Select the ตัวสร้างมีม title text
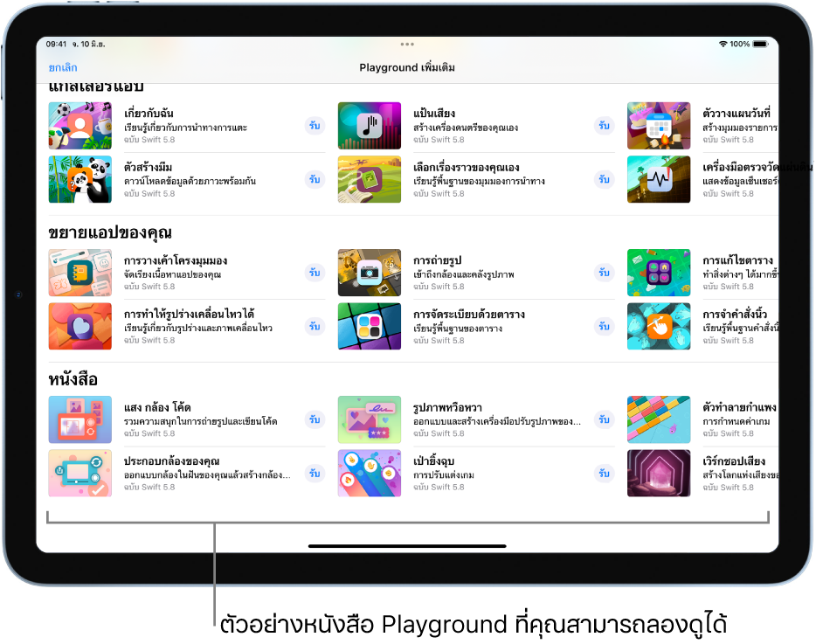816x644 pixels. 148,167
